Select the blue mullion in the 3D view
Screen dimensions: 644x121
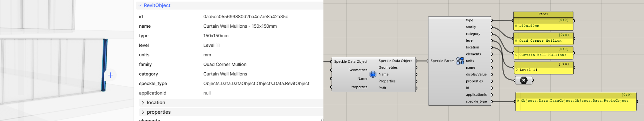[x=104, y=65]
